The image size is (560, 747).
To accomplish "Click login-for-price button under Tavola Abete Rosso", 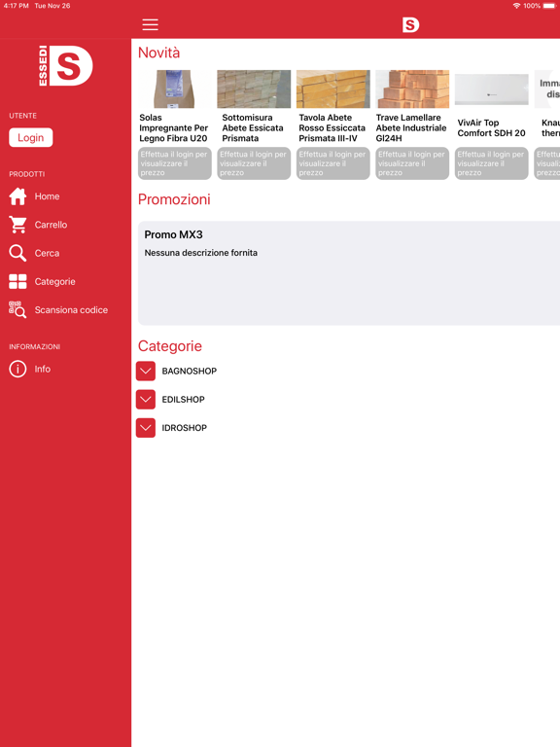I will [332, 163].
